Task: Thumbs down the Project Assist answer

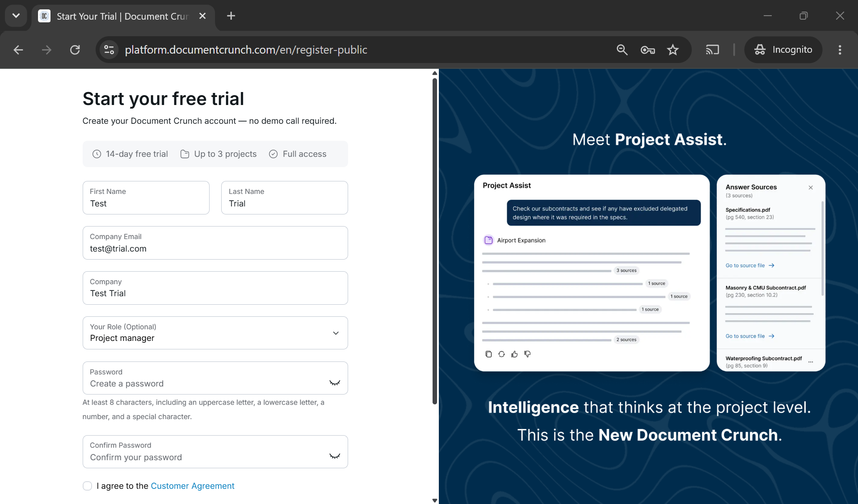Action: [527, 354]
